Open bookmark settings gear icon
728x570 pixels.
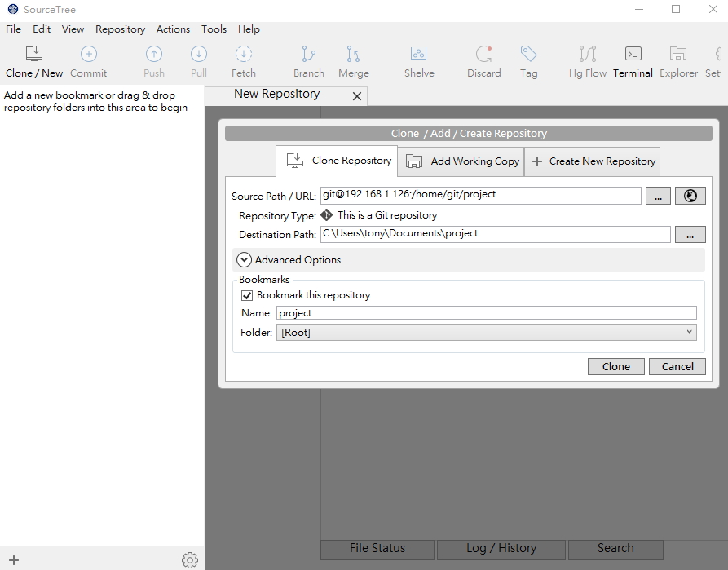[190, 560]
